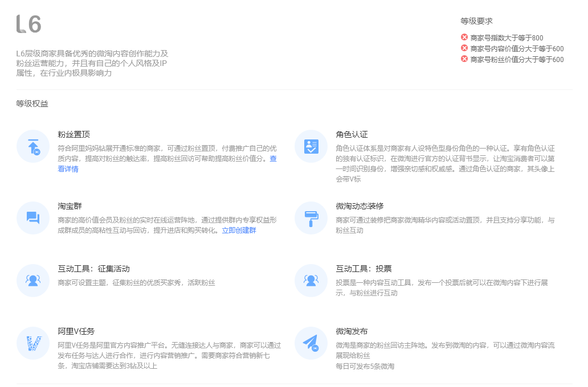Click the 微淘发布 title
Viewport: 588px width, 387px height.
point(352,331)
